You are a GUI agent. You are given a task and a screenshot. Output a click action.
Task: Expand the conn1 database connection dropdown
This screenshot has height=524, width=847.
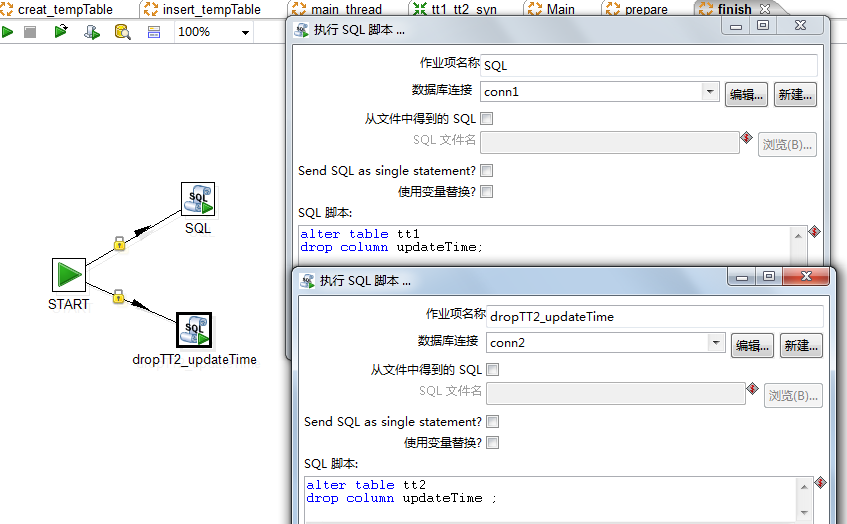pyautogui.click(x=710, y=92)
